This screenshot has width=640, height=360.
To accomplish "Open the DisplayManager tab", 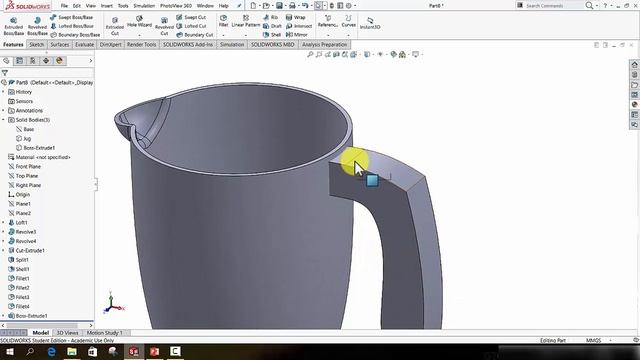I will pyautogui.click(x=59, y=61).
